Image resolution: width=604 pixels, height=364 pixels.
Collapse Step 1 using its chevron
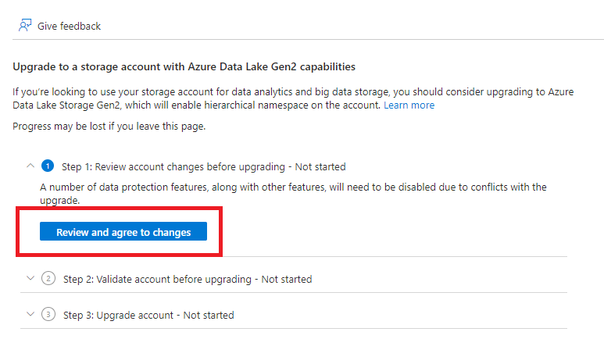tap(30, 166)
